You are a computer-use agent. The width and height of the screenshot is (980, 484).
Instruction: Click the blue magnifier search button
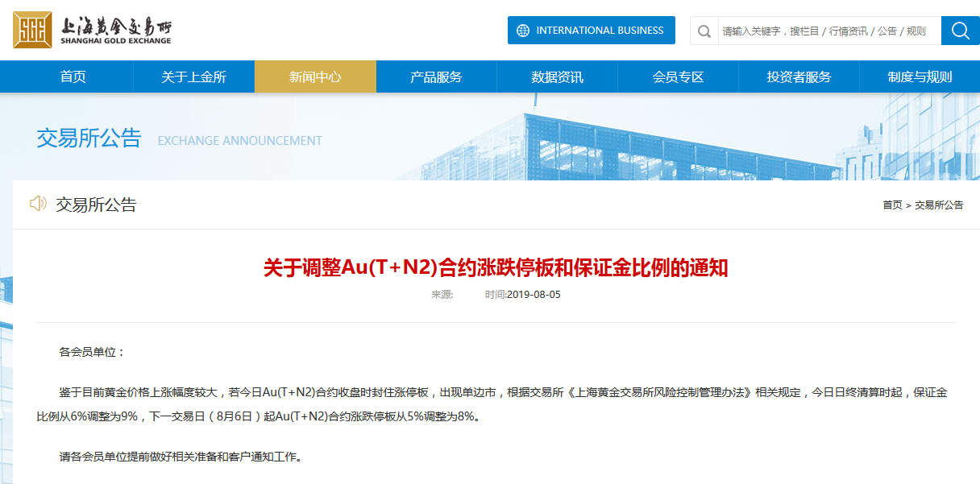click(x=961, y=31)
